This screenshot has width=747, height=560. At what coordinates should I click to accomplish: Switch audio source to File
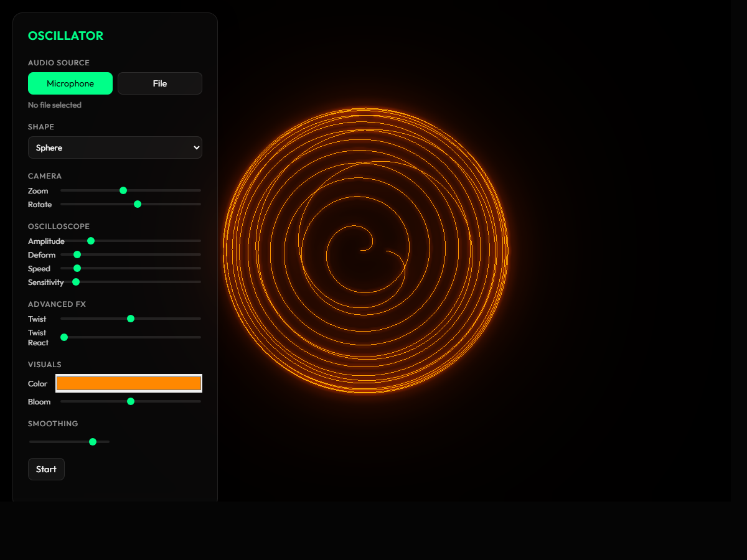pyautogui.click(x=159, y=83)
